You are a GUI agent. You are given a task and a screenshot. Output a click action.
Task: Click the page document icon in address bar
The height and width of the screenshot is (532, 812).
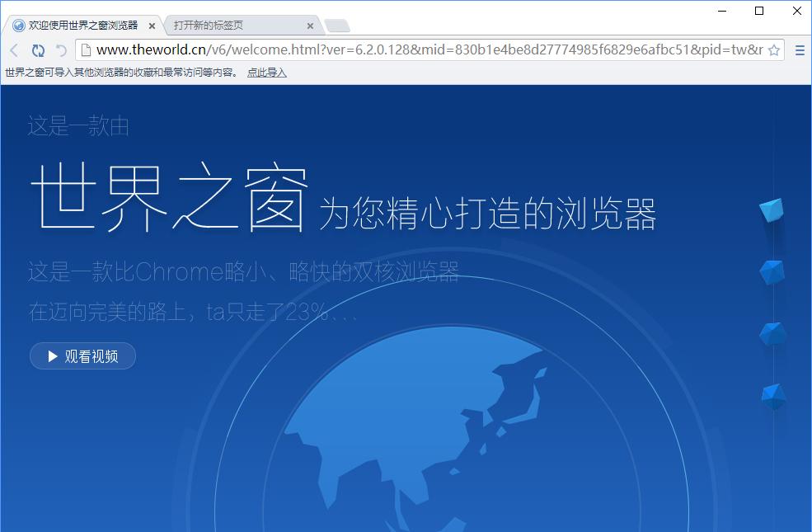pyautogui.click(x=86, y=49)
